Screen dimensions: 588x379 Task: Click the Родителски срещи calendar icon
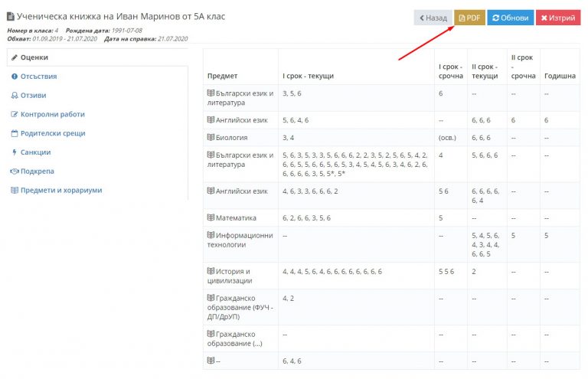(15, 133)
